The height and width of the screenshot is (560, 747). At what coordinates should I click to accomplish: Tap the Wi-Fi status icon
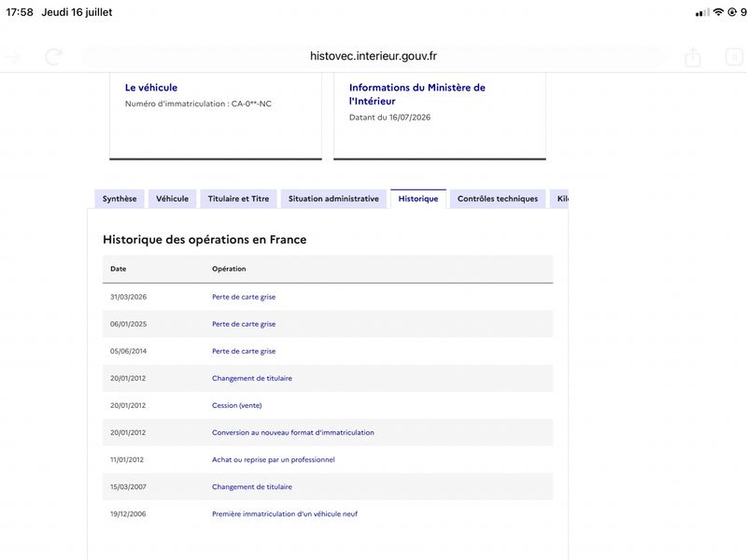(x=718, y=12)
